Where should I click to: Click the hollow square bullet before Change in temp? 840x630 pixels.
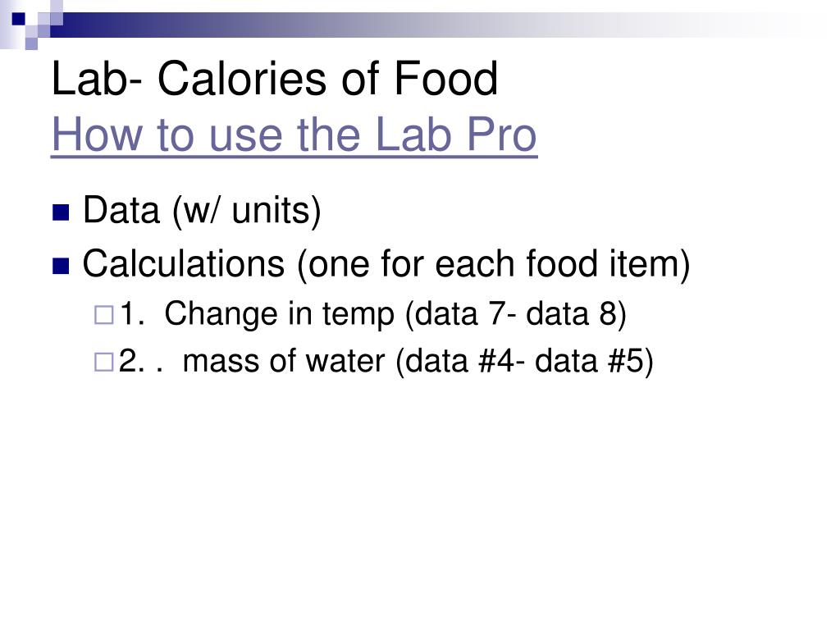point(104,315)
